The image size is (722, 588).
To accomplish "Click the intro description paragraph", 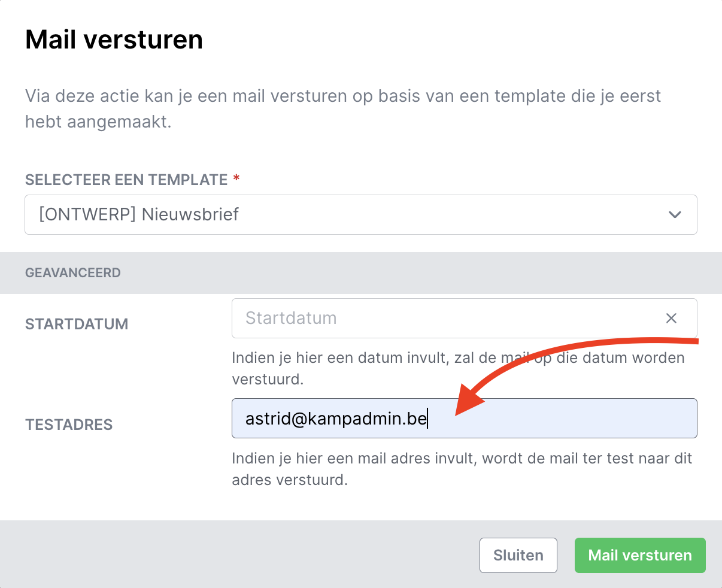I will 342,108.
